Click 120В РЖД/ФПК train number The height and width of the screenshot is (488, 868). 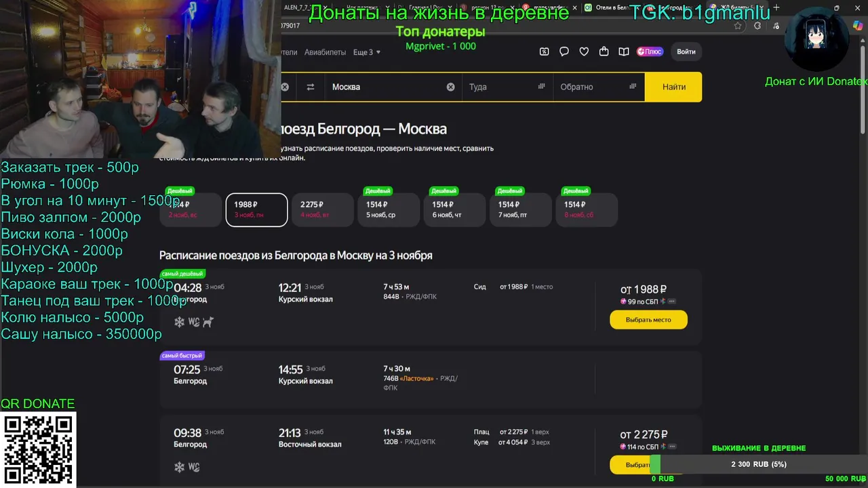[x=410, y=442]
